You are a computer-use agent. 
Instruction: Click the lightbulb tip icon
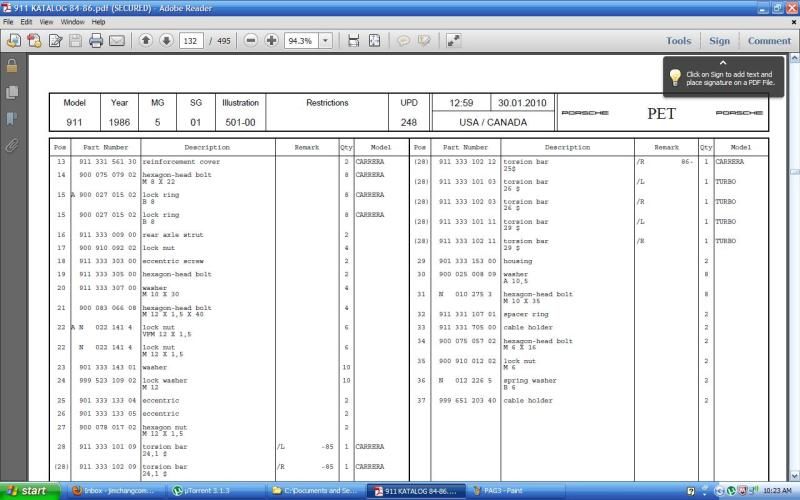[x=675, y=78]
